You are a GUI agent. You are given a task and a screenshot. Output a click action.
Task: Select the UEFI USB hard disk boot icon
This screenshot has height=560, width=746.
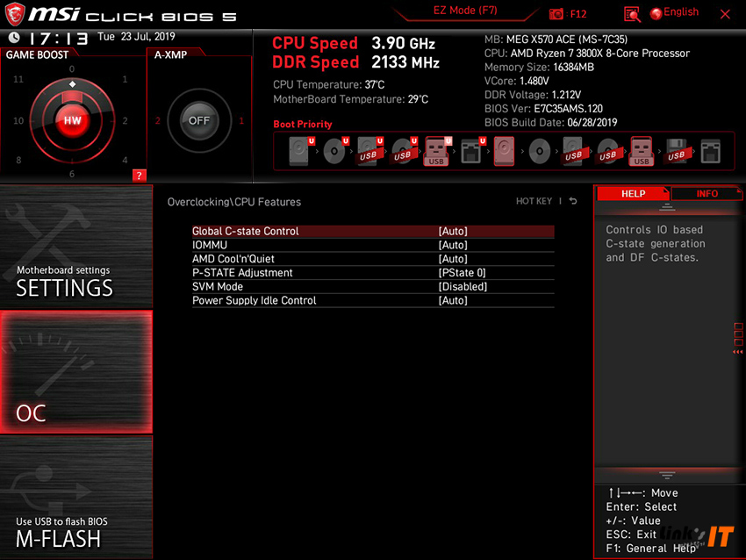pos(370,151)
